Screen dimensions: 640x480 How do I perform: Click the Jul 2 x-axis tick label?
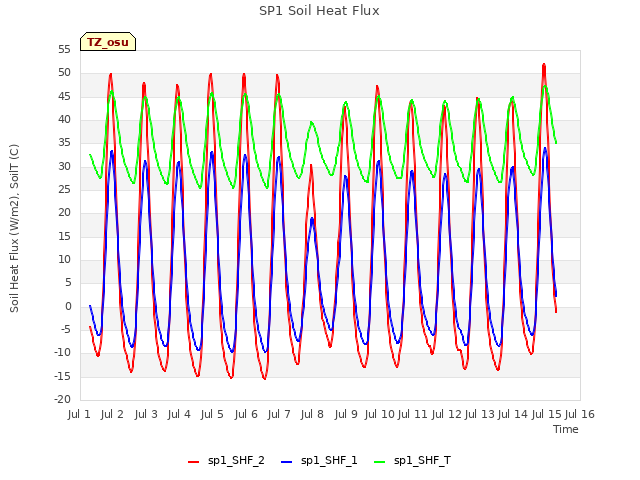(112, 414)
